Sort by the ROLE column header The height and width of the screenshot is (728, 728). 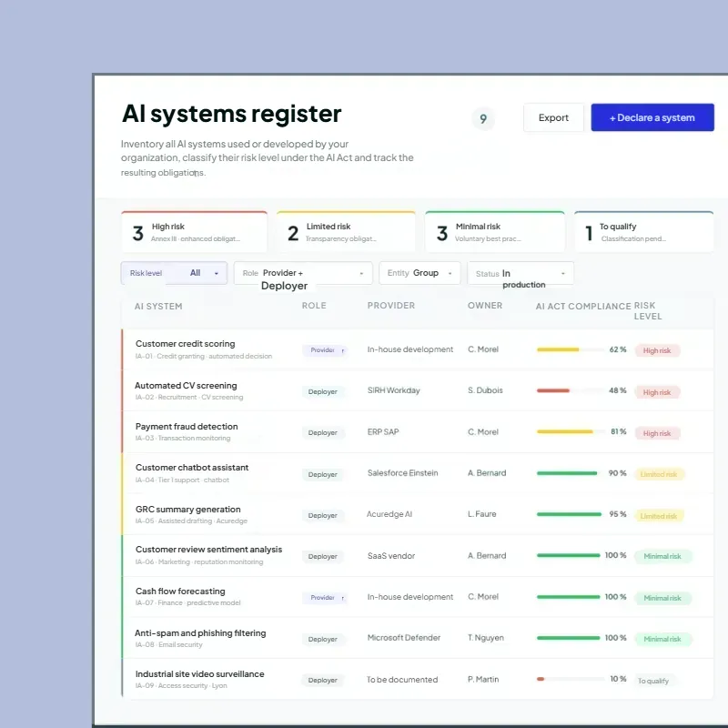(x=314, y=306)
